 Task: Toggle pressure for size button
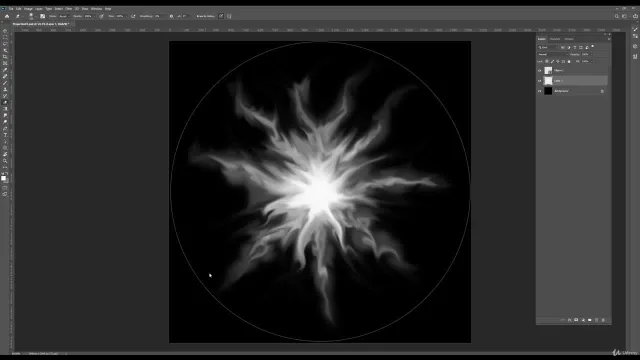pos(221,16)
